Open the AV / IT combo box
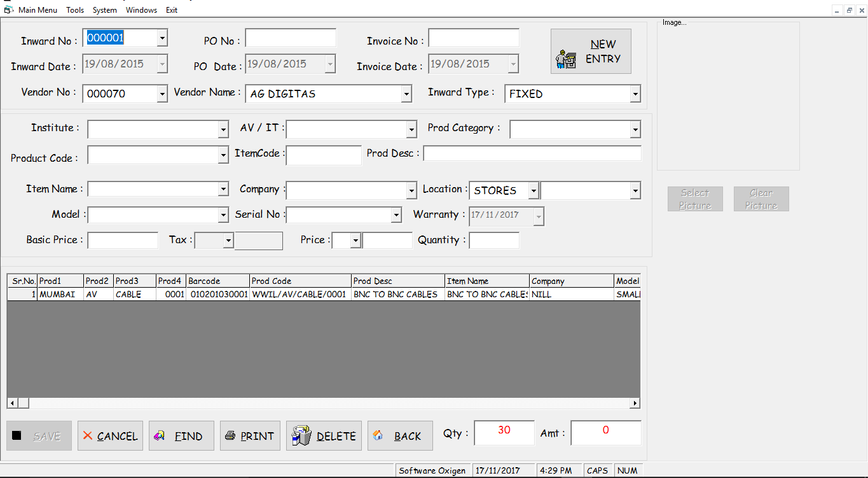868x478 pixels. click(x=411, y=130)
